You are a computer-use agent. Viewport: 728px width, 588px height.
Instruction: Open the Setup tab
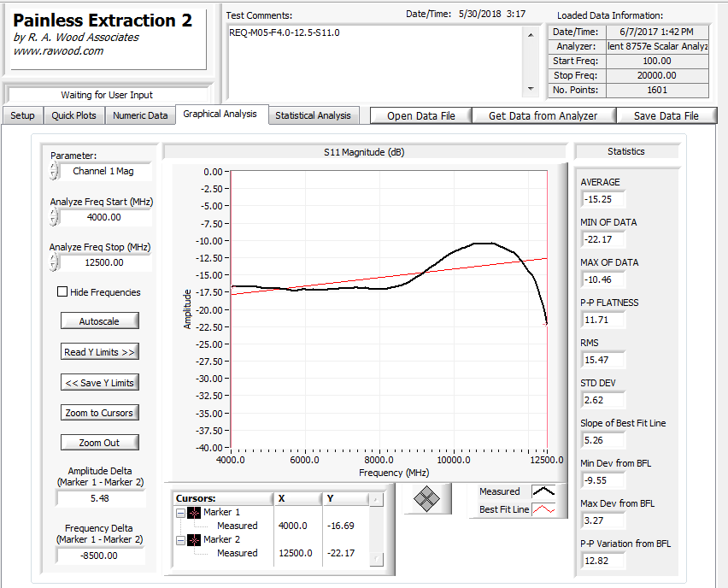[x=22, y=115]
